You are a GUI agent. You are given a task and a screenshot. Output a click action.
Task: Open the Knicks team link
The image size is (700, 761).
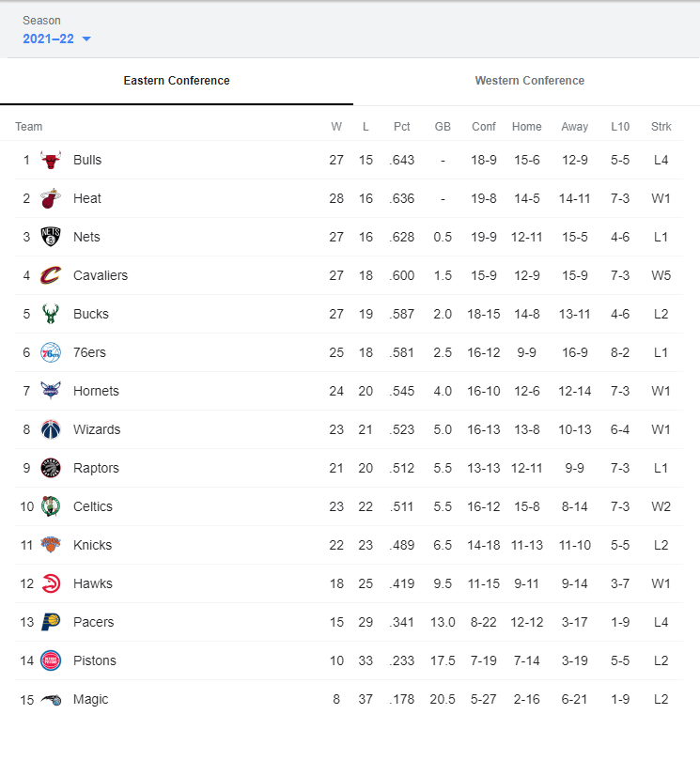point(92,545)
